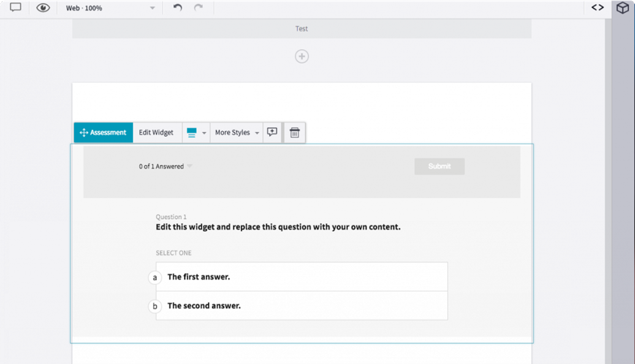Add a comment via the speech-bubble-plus icon

tap(272, 132)
